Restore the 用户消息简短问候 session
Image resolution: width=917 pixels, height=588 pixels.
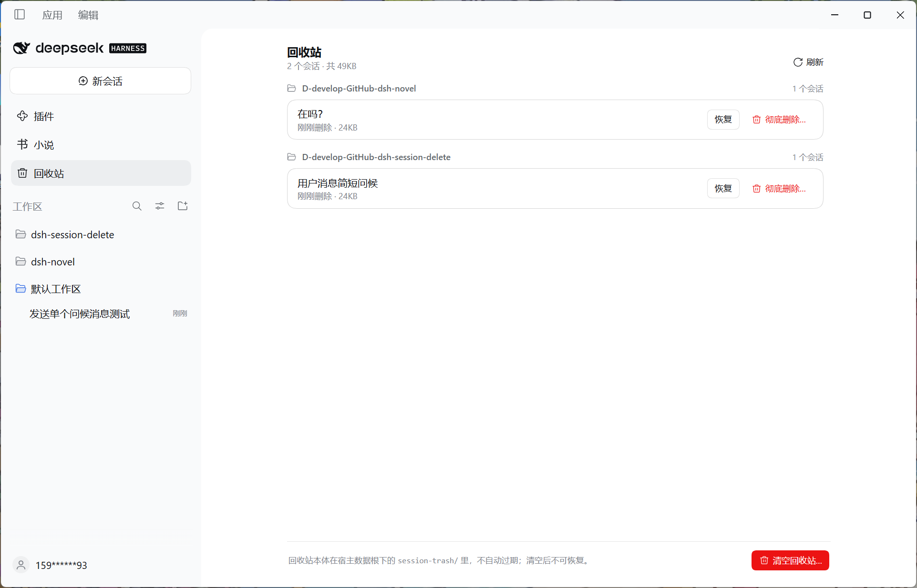pyautogui.click(x=723, y=189)
